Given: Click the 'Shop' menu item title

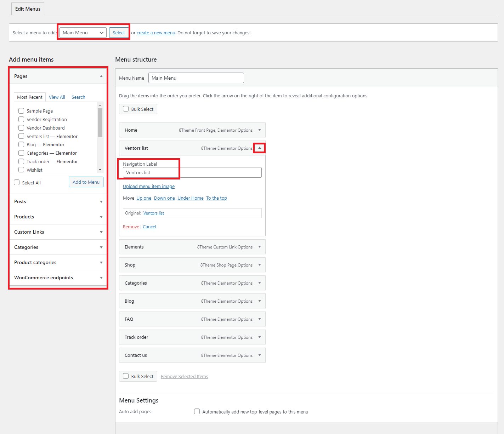Looking at the screenshot, I should pyautogui.click(x=130, y=265).
